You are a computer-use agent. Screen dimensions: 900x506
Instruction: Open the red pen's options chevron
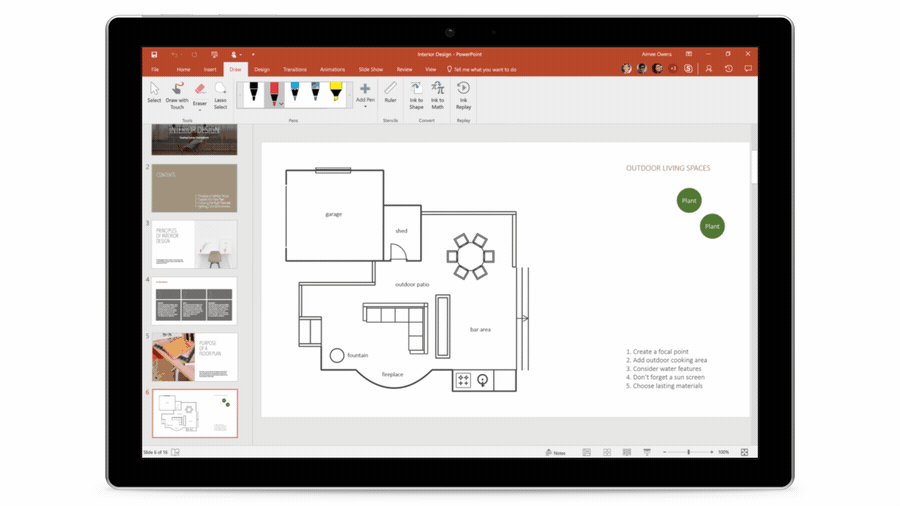pos(281,104)
